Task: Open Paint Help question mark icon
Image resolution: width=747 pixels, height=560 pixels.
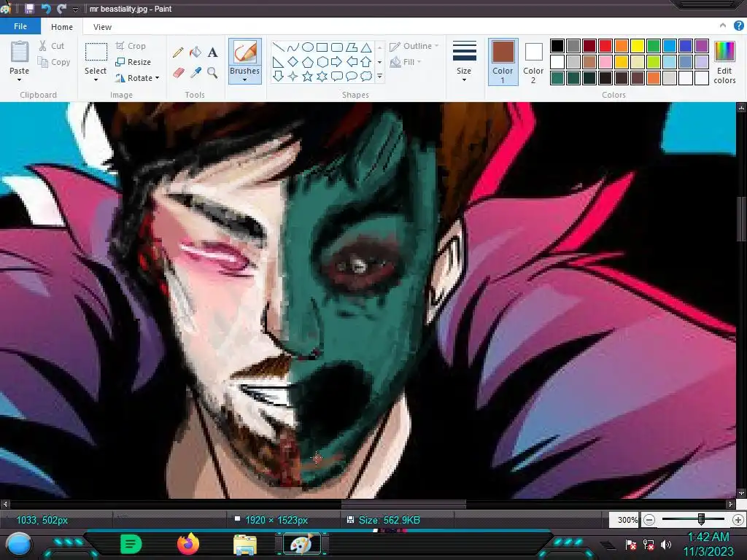Action: [x=738, y=26]
